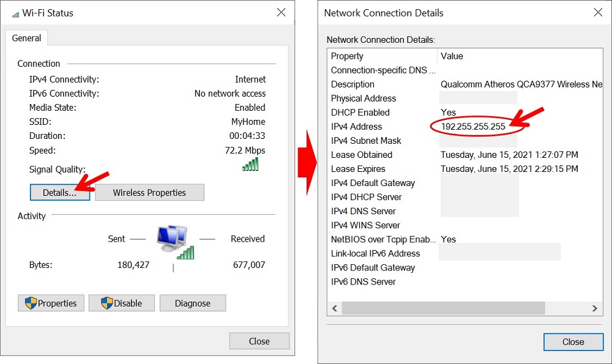Close the Network Connection Details dialog
This screenshot has height=364, width=612.
pos(573,342)
